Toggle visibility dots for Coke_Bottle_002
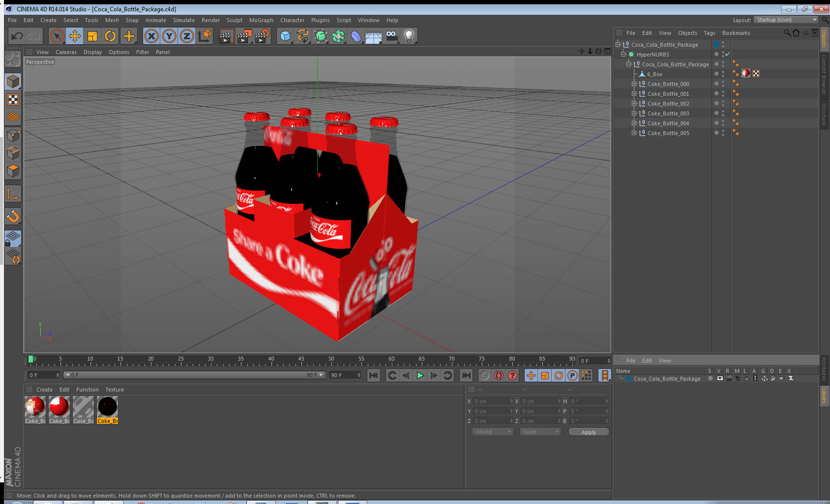This screenshot has height=504, width=830. [x=723, y=103]
